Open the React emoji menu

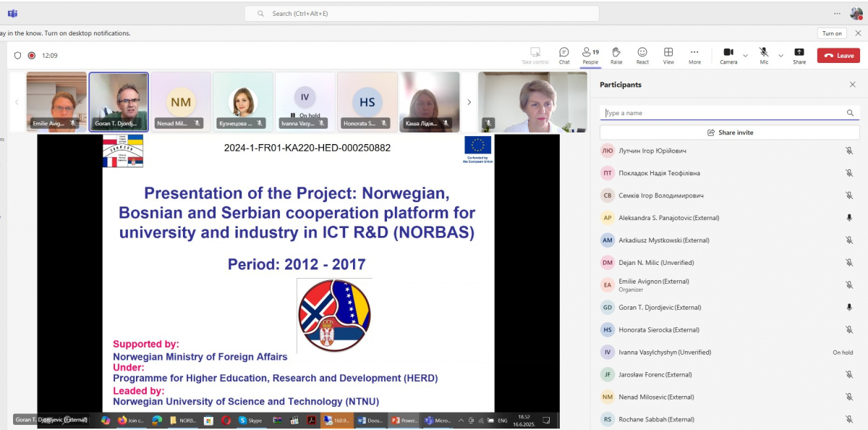coord(642,55)
